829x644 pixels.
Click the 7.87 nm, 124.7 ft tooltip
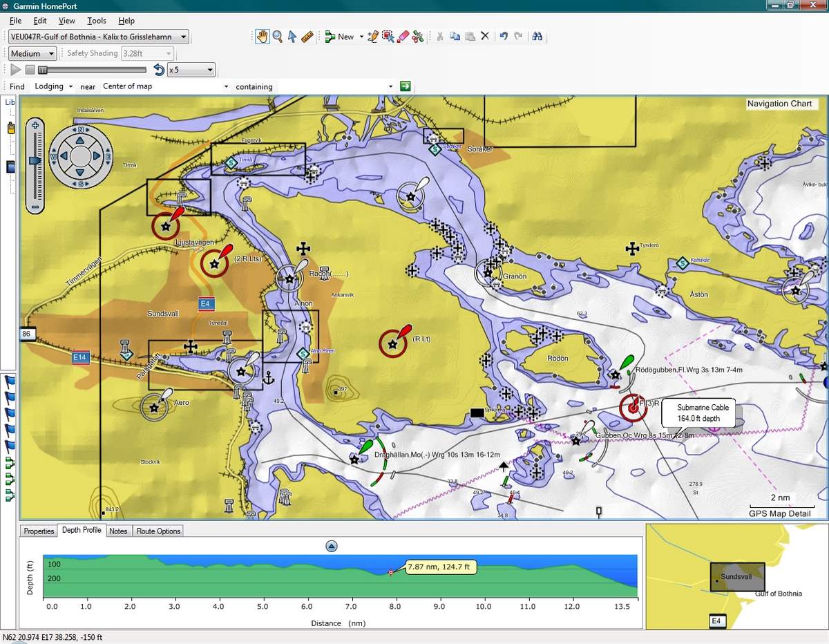point(441,567)
